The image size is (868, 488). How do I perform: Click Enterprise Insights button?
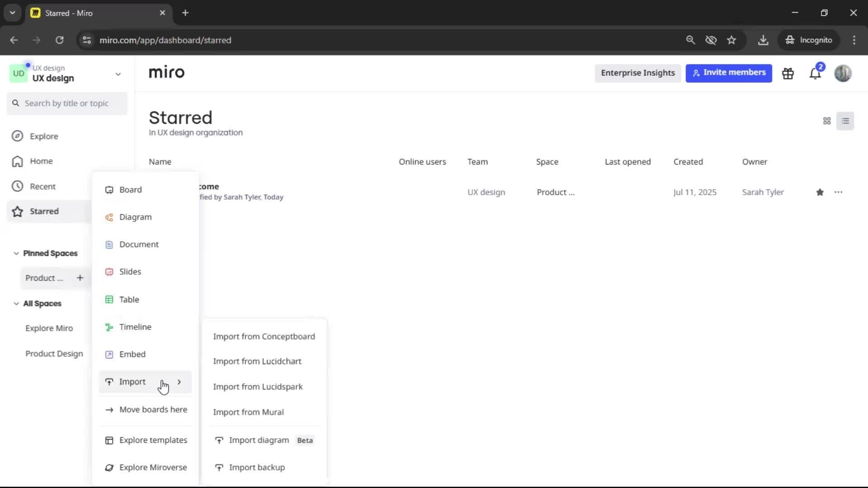637,73
